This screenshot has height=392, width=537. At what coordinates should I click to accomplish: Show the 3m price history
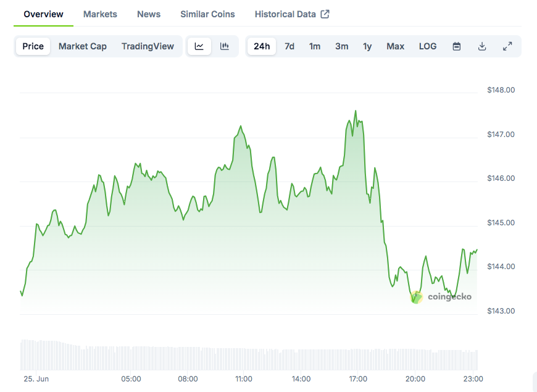click(x=341, y=46)
